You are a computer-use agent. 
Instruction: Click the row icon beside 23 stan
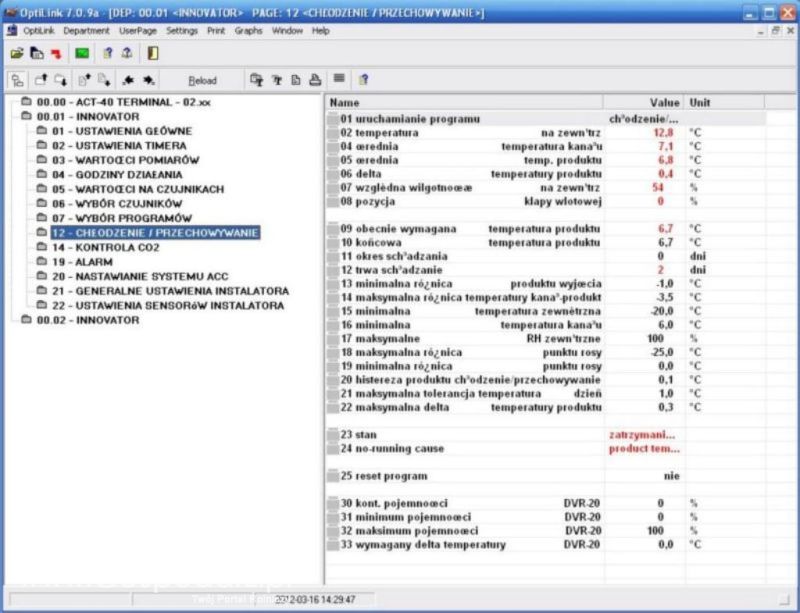coord(333,435)
